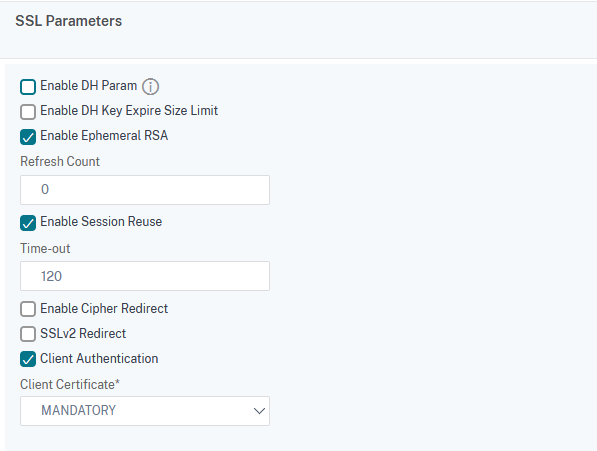Click the info icon beside Enable DH Param

pos(150,86)
